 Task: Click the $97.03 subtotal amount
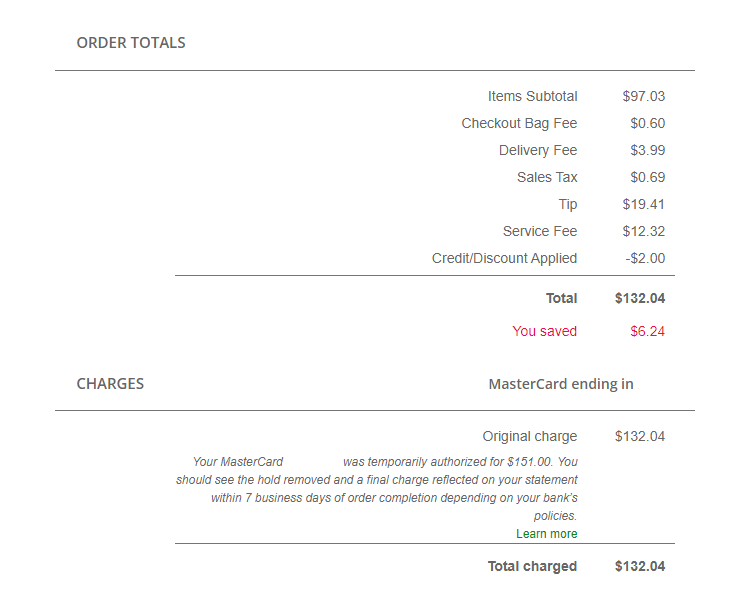pos(643,97)
